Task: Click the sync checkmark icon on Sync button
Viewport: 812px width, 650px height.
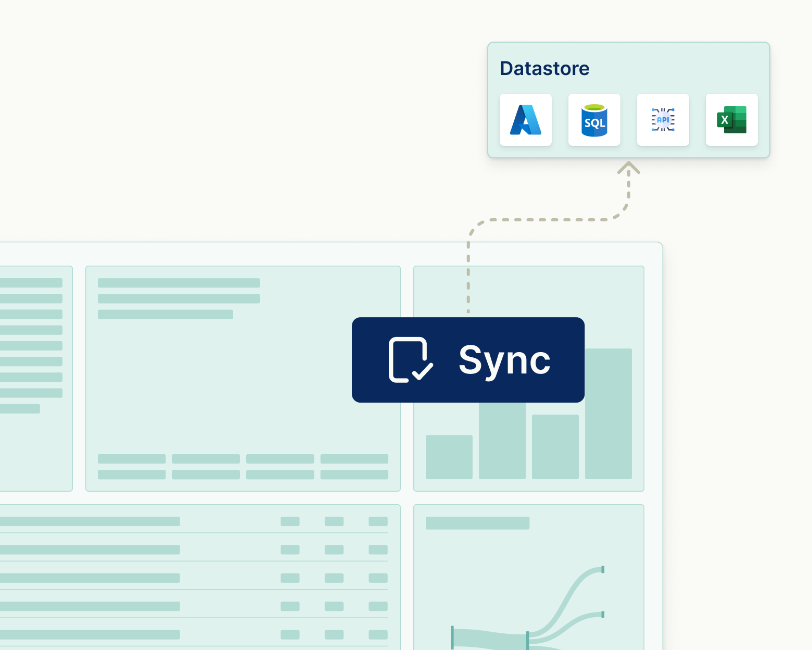Action: (410, 360)
